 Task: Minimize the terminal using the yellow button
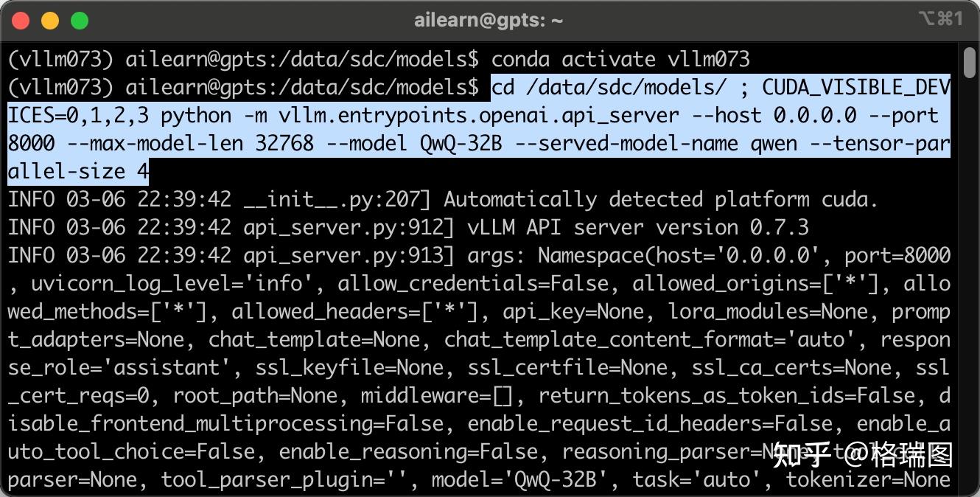[50, 21]
